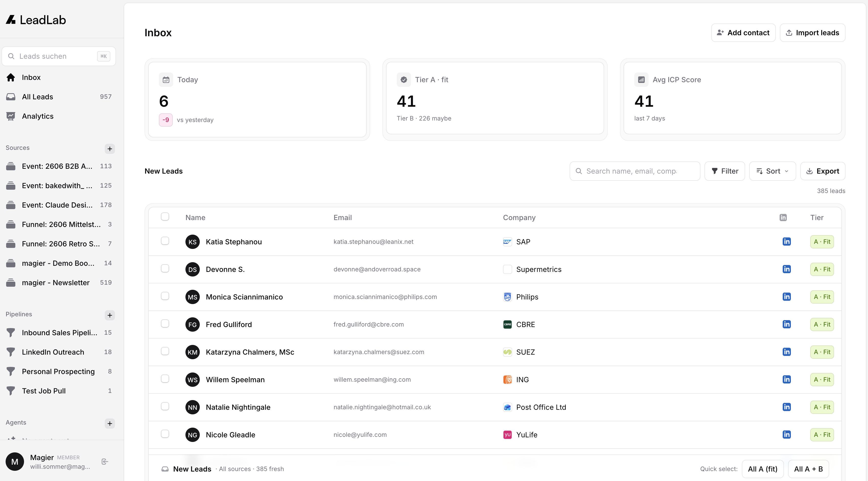Click email katia.stephanou@leanix.net
This screenshot has height=481, width=868.
[x=373, y=242]
